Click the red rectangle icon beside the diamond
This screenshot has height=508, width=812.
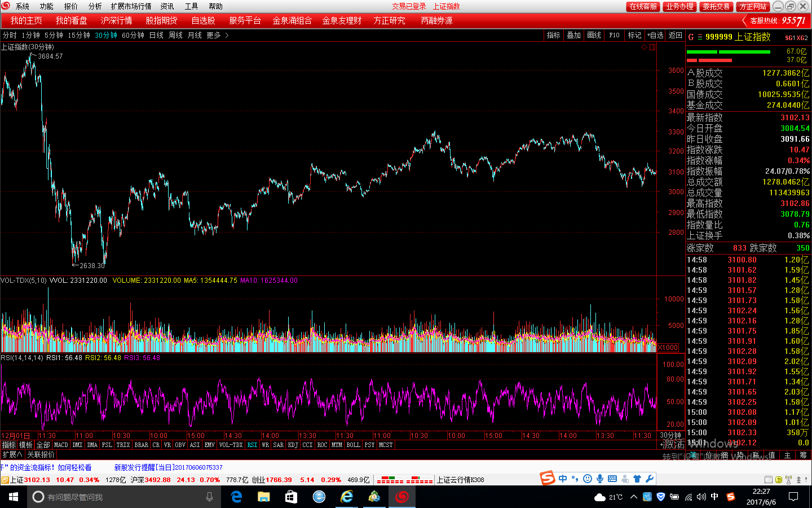(652, 47)
